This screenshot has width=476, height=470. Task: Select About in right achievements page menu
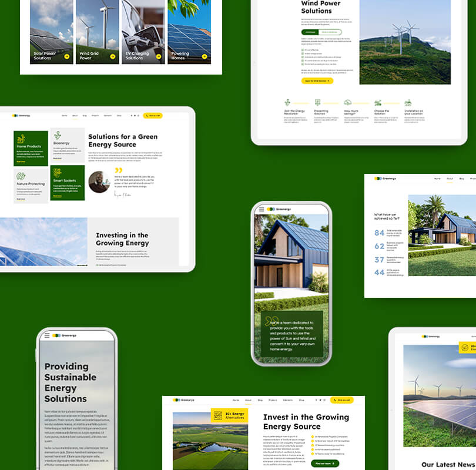point(450,179)
